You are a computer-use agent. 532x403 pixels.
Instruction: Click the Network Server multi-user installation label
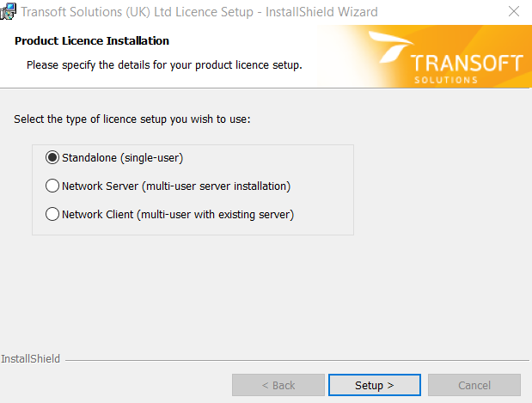tap(176, 186)
